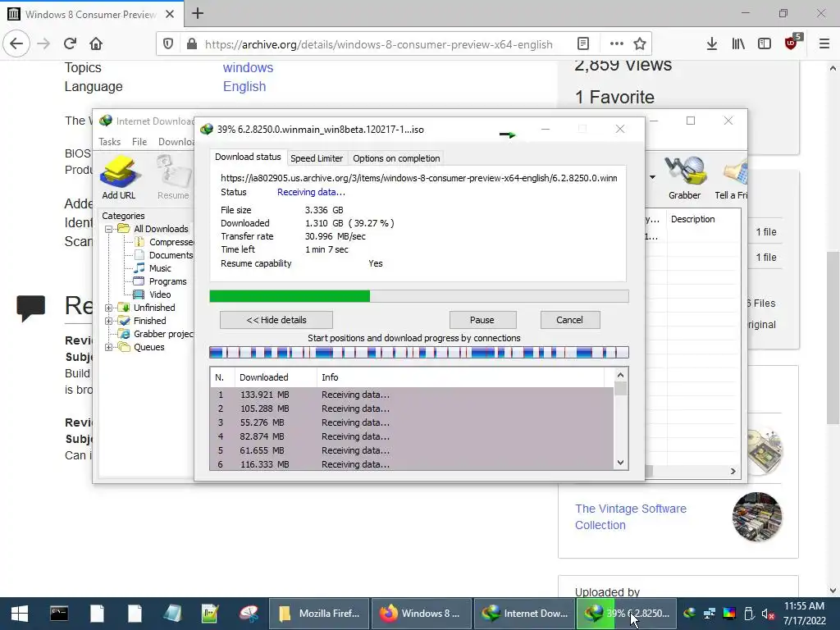Open the Firefox library icon
840x630 pixels.
[738, 43]
